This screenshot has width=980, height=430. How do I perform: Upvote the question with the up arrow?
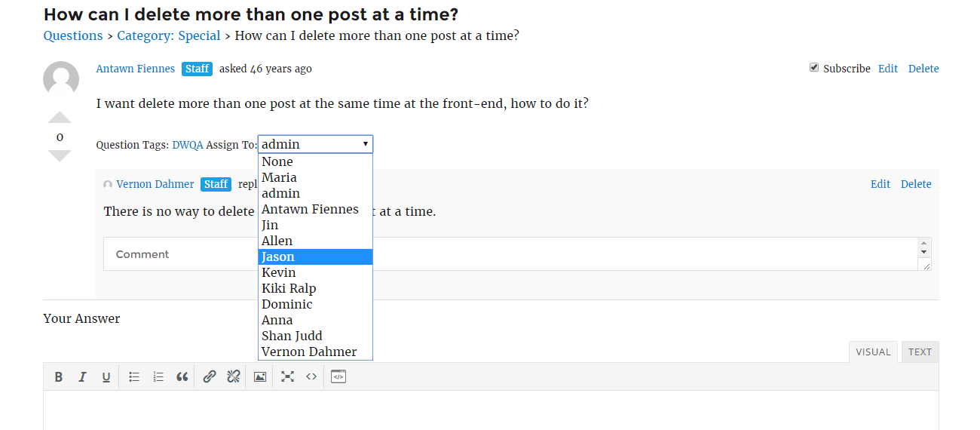(60, 118)
